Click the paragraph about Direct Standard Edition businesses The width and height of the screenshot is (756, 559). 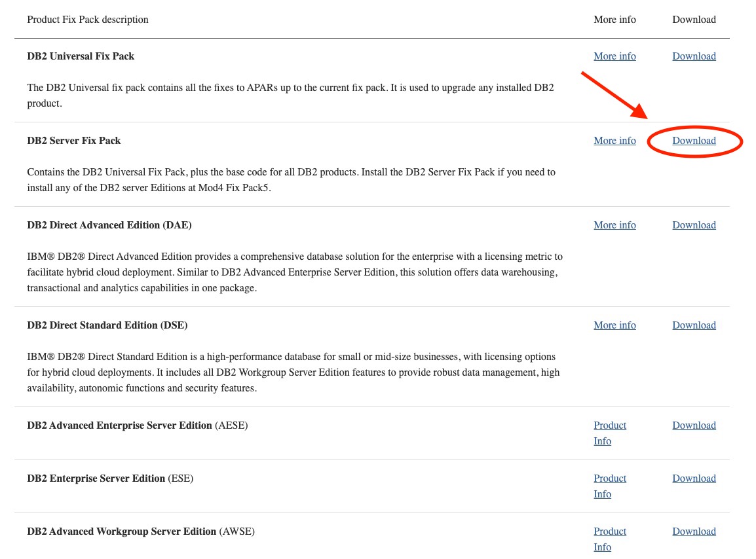coord(293,372)
